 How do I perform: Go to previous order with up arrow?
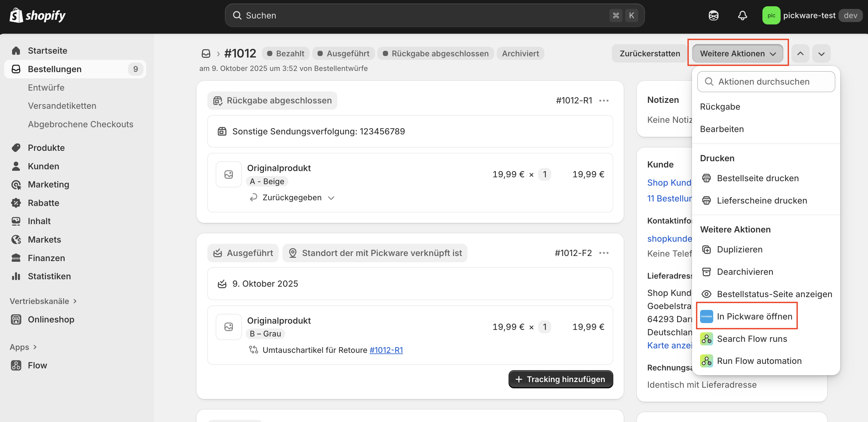coord(800,54)
